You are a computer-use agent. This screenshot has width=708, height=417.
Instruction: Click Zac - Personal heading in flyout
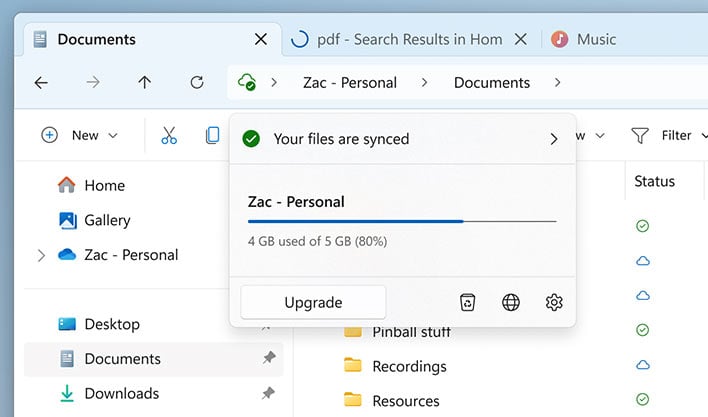296,201
